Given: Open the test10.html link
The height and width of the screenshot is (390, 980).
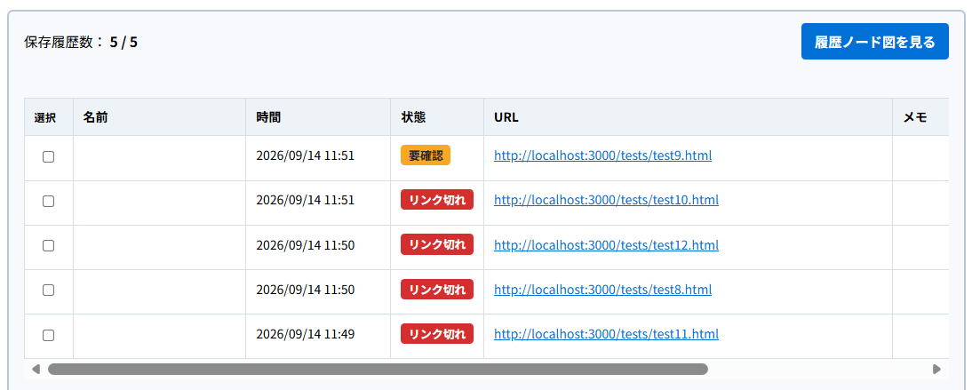Looking at the screenshot, I should (606, 200).
